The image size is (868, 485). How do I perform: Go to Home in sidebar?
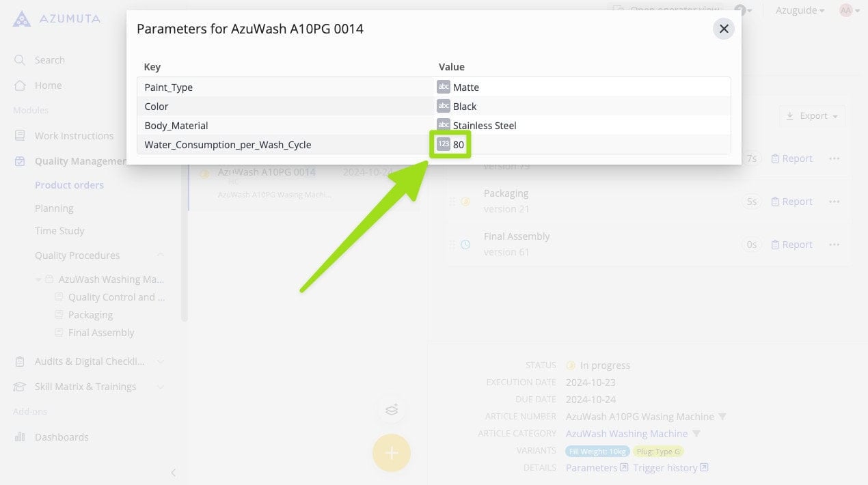(x=48, y=85)
